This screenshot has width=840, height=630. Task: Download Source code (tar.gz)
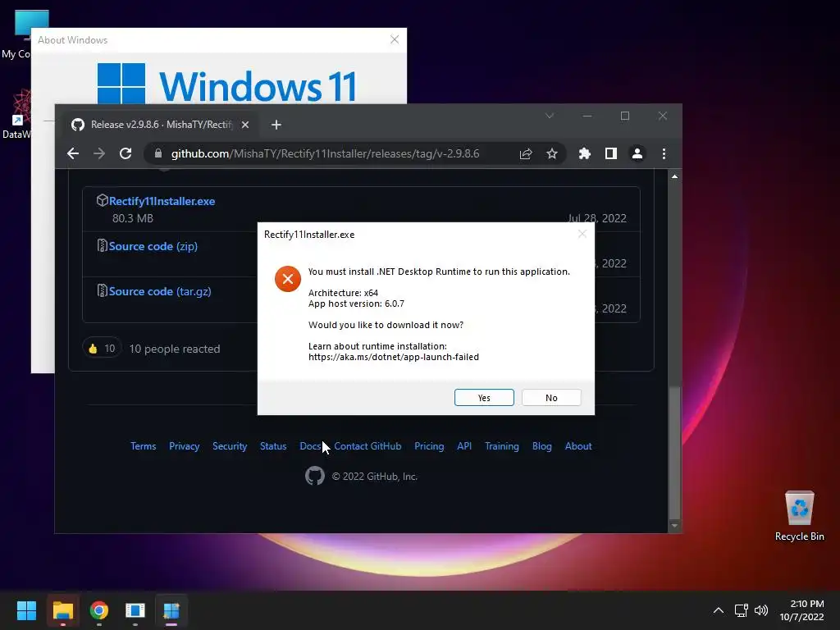(x=160, y=291)
